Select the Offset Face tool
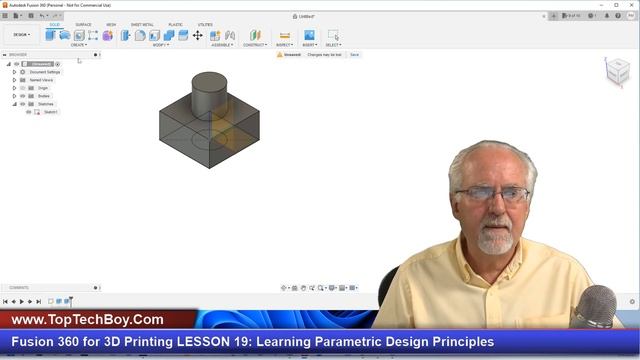 point(183,36)
